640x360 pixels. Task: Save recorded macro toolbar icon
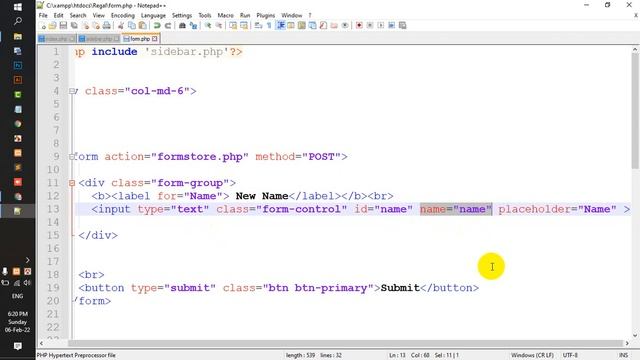pos(402,25)
